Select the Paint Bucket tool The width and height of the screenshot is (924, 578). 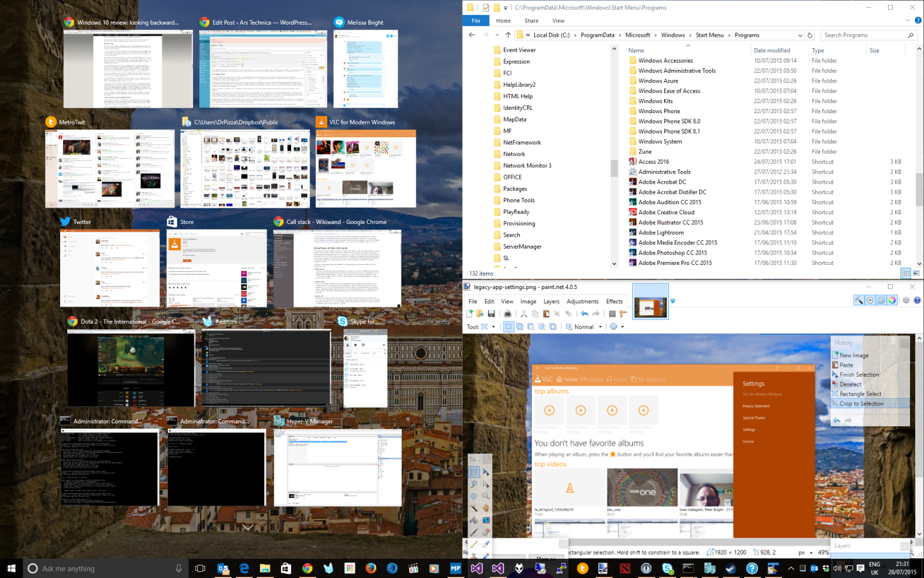[475, 520]
